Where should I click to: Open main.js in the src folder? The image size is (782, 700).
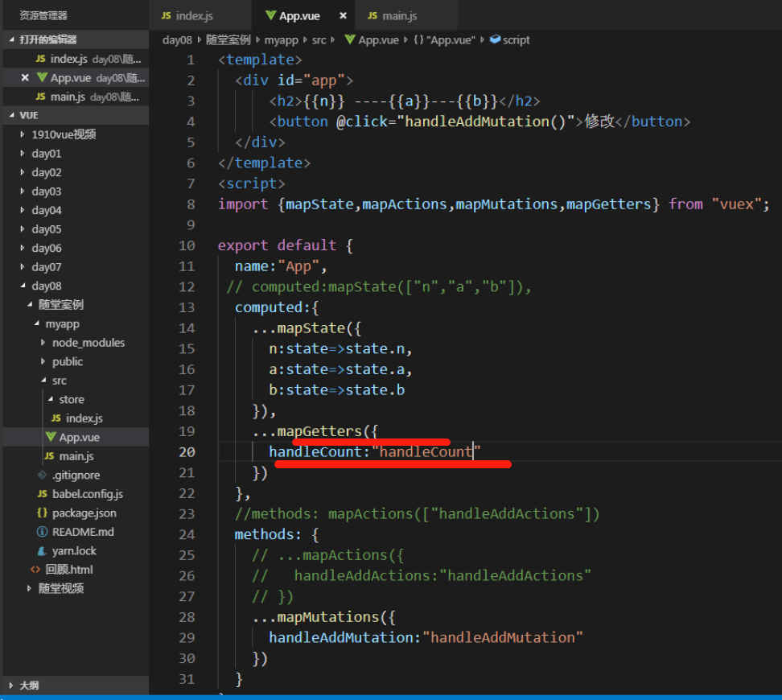(76, 456)
